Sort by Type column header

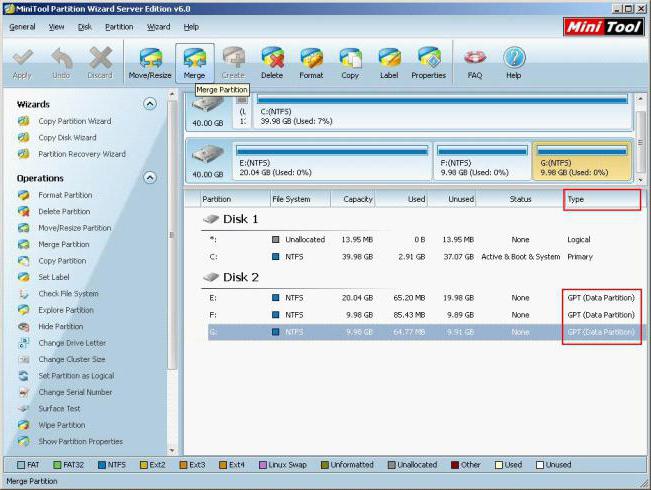pyautogui.click(x=602, y=199)
